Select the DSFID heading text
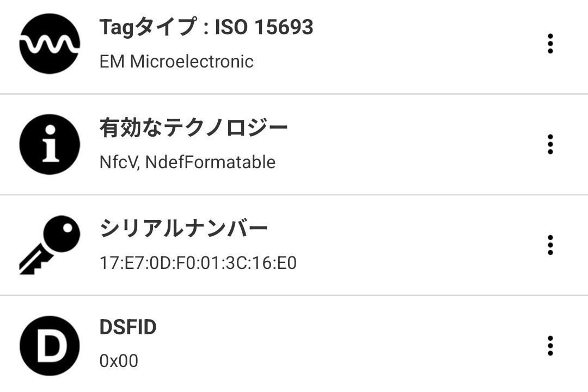 pos(128,327)
